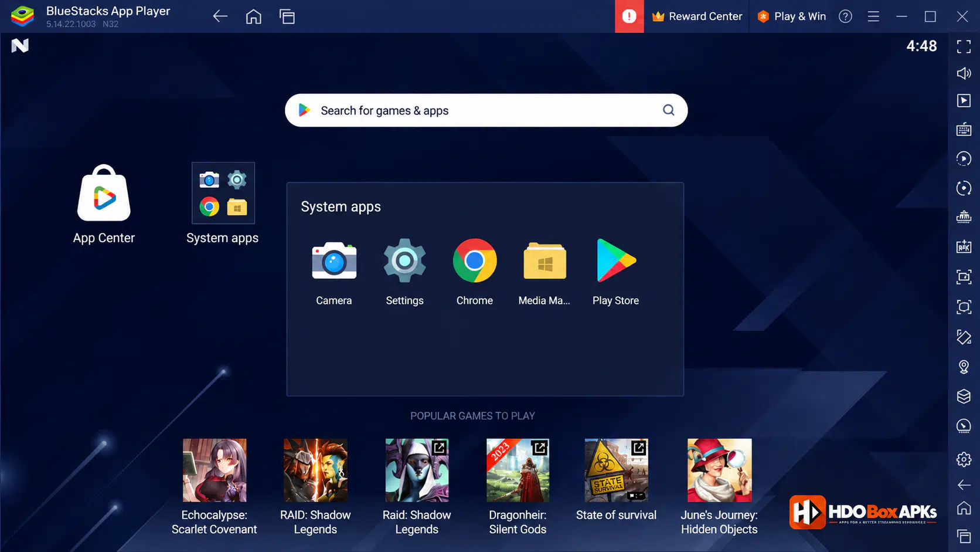Viewport: 980px width, 552px height.
Task: Open the hamburger menu
Action: [x=873, y=16]
